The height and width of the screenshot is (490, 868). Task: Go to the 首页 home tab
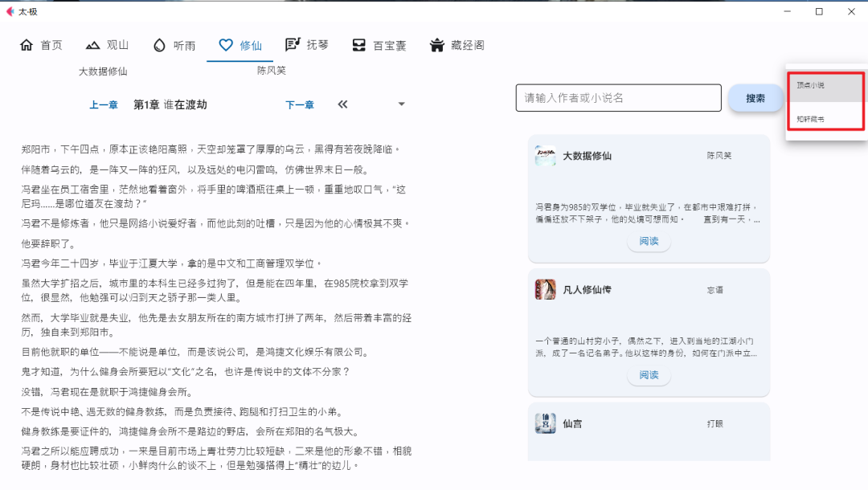[x=41, y=45]
